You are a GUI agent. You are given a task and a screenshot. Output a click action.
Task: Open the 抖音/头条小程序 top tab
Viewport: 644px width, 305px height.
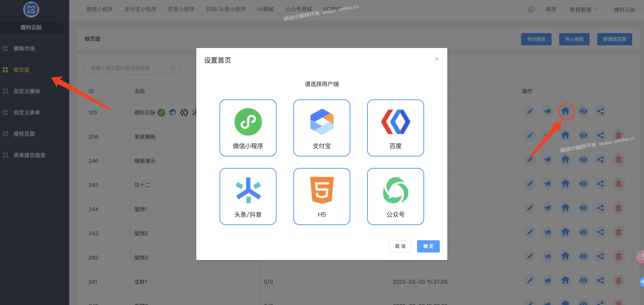click(x=226, y=9)
